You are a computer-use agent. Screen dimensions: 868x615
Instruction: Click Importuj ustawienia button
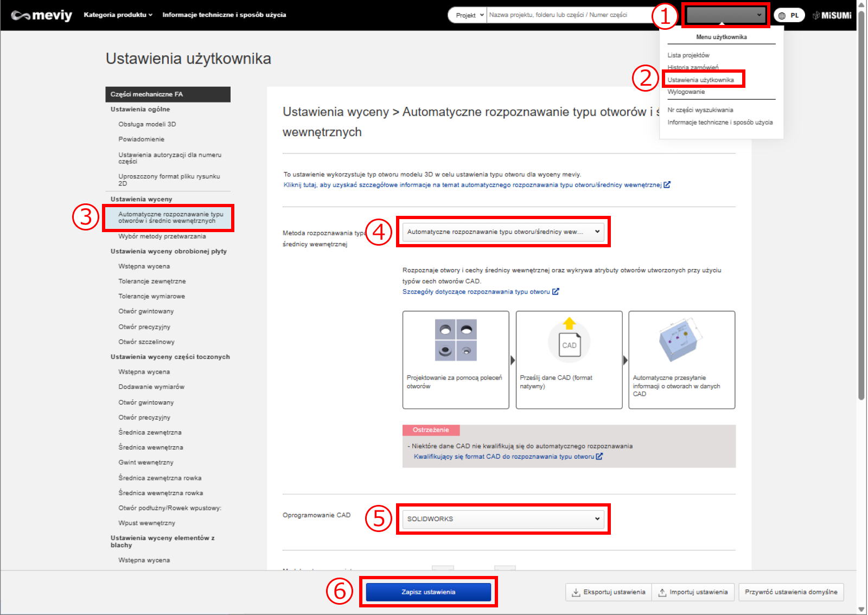pyautogui.click(x=693, y=592)
